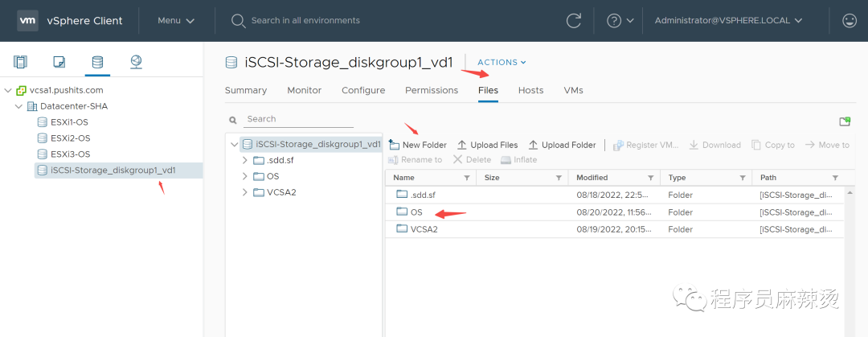Viewport: 868px width, 337px height.
Task: Click the refresh icon in header
Action: click(574, 20)
